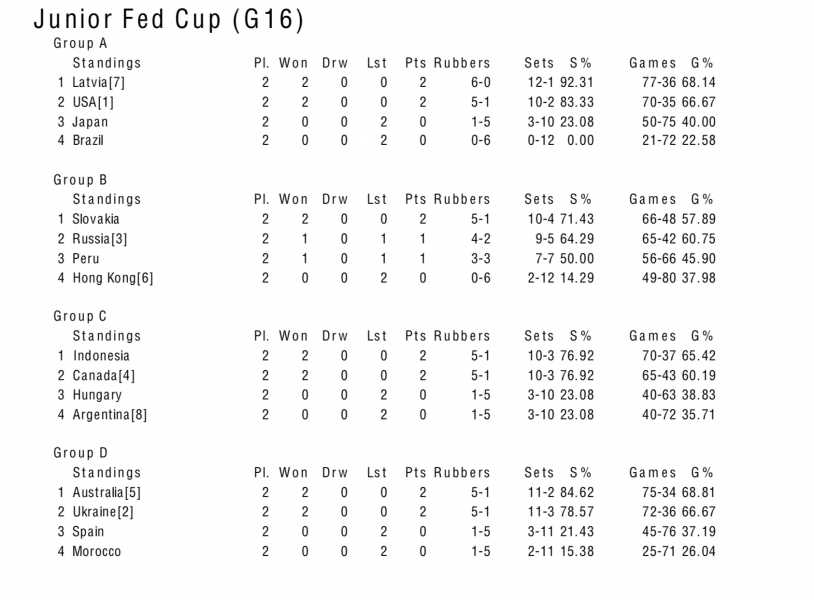Select the Group D heading
Screen dimensions: 814x600
(80, 453)
